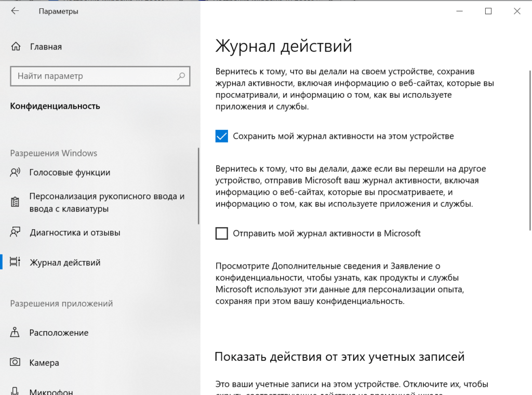532x395 pixels.
Task: Click the back arrow icon
Action: [15, 11]
